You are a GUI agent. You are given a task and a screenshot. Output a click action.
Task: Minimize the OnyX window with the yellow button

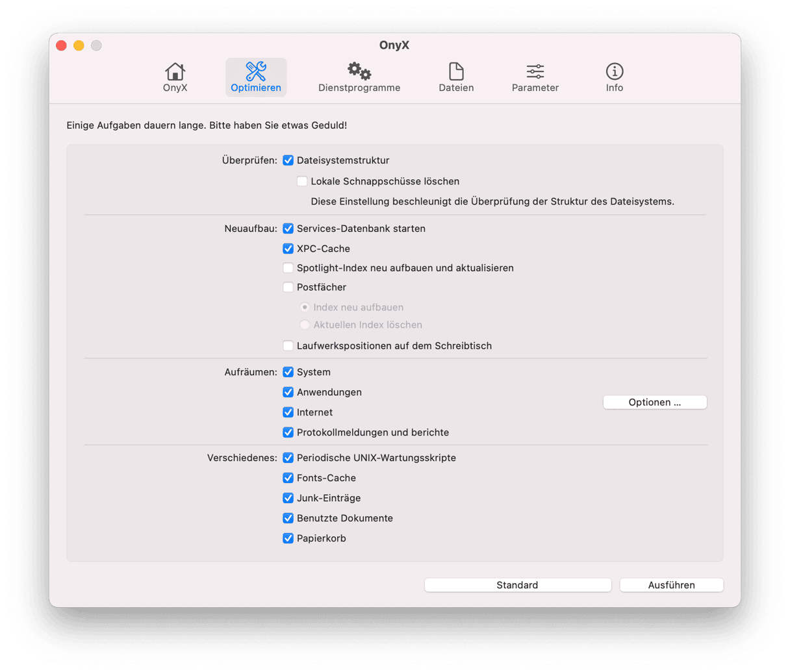point(79,45)
